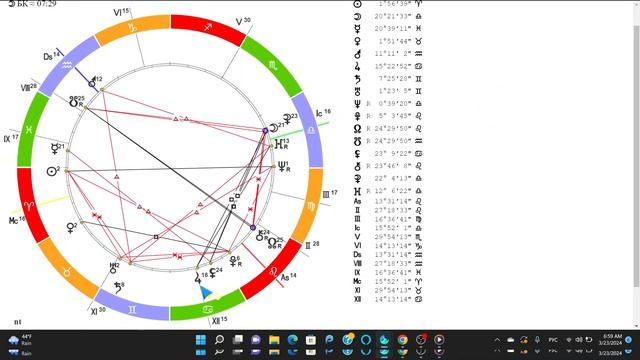Select the Pisces sign segment on the ring
The image size is (640, 360).
(29, 130)
